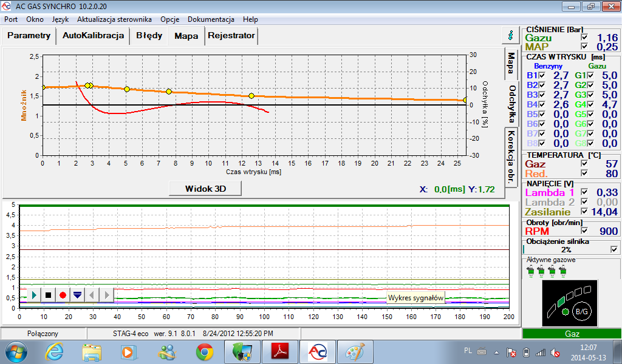Open the Aktualizacja sterownika menu

click(114, 19)
